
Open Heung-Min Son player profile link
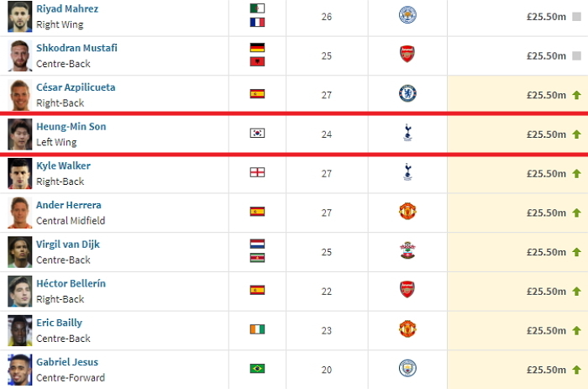click(x=71, y=127)
